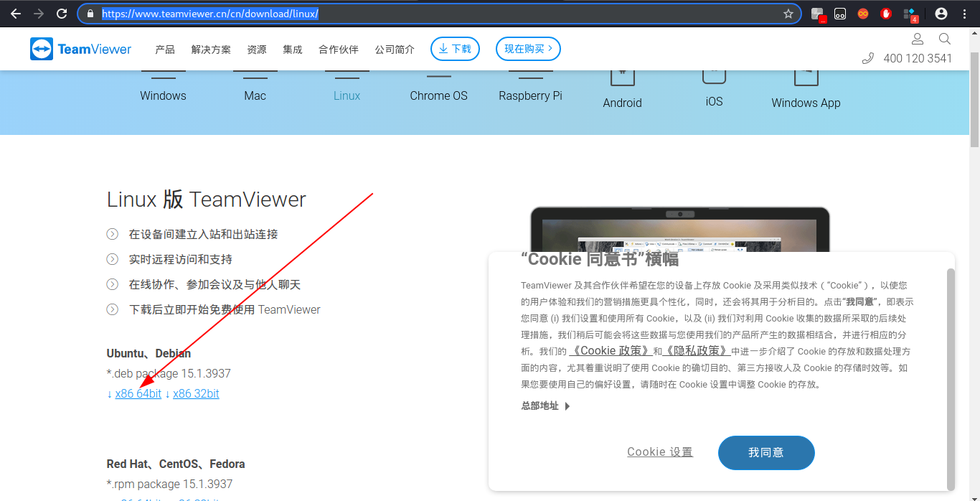Click the padlock site info icon
This screenshot has width=980, height=501.
pos(90,14)
